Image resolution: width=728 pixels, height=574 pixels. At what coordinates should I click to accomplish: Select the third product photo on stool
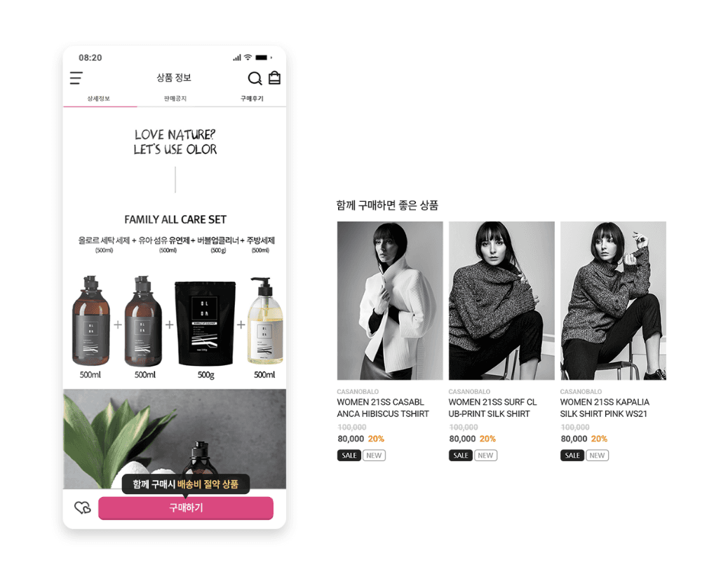pyautogui.click(x=613, y=301)
